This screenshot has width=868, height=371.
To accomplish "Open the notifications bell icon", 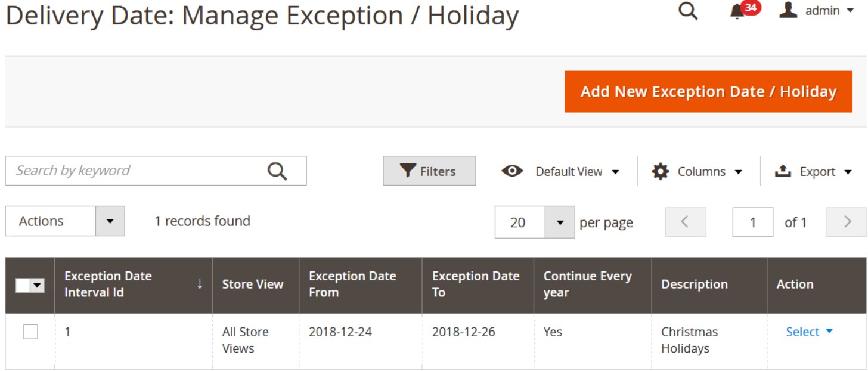I will point(738,12).
